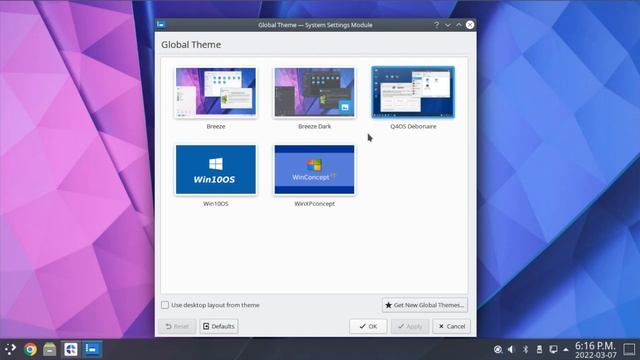Open the file manager from the taskbar

click(50, 349)
